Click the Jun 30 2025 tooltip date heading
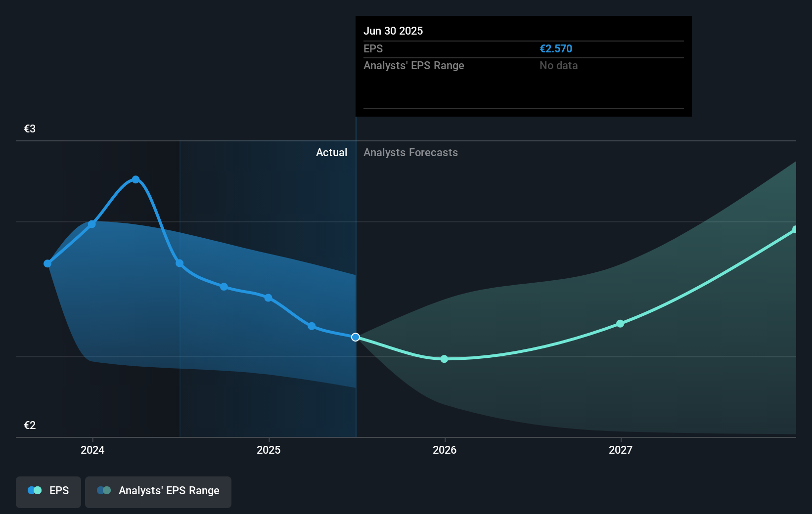 point(393,31)
